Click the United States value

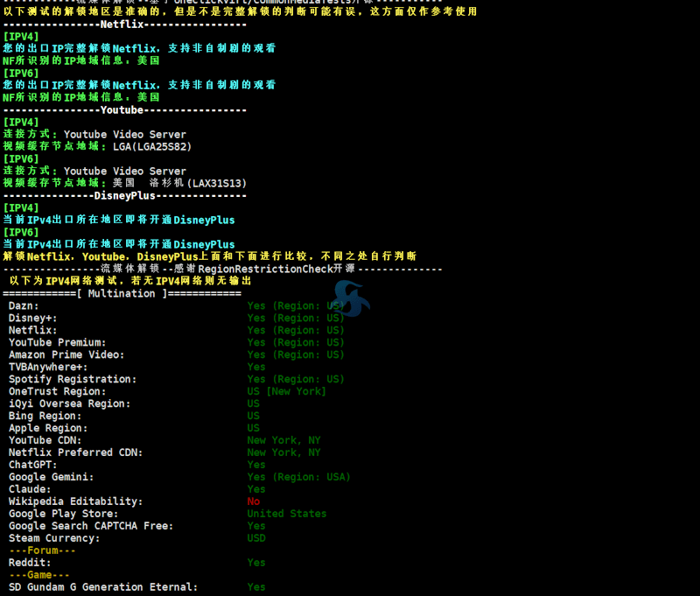[x=287, y=514]
